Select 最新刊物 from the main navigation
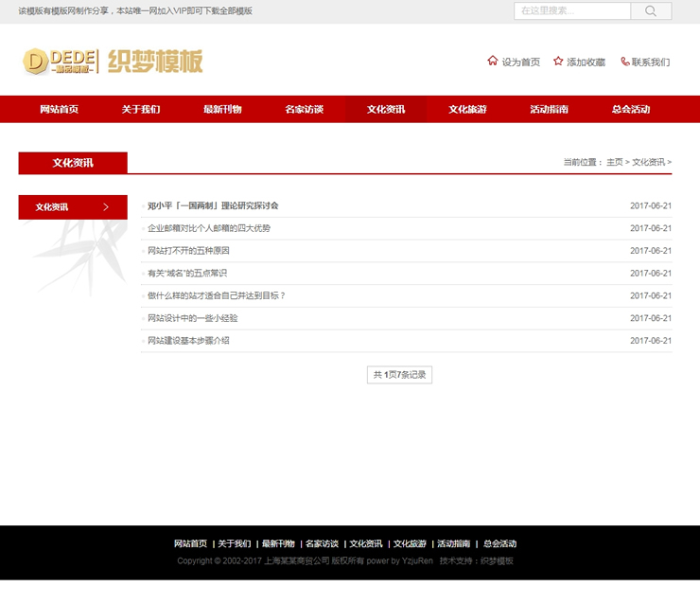 [x=222, y=110]
